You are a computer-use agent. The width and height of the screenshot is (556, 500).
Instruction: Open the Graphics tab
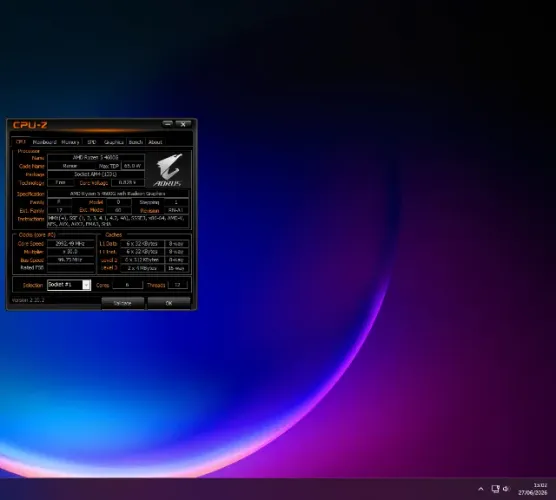113,142
